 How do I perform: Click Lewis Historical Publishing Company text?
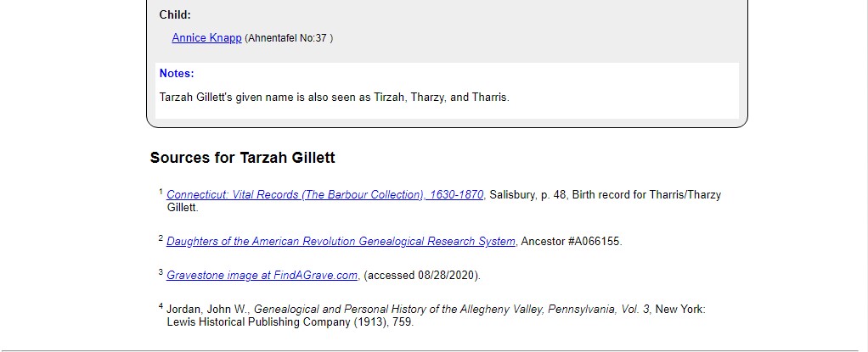tap(258, 321)
